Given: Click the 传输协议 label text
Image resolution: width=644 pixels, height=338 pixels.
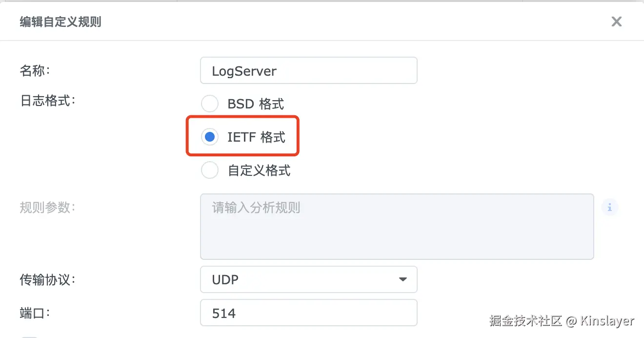Looking at the screenshot, I should tap(47, 279).
